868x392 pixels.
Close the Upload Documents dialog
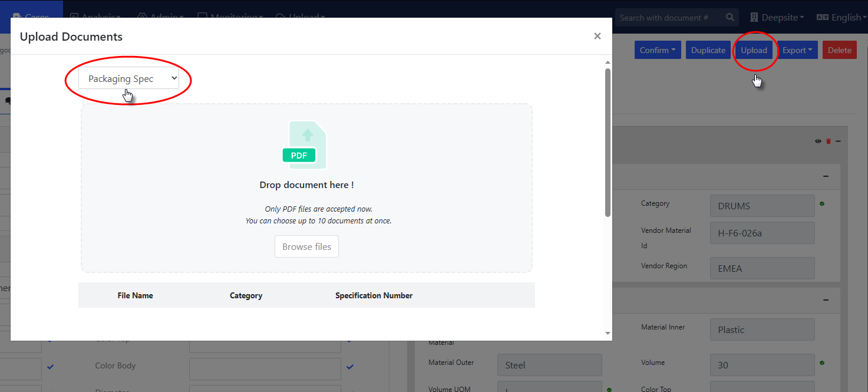[x=597, y=36]
